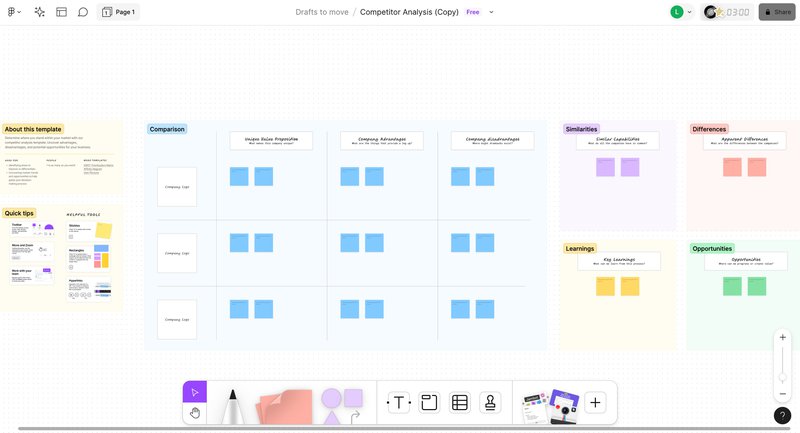Switch to Page 1 tab

119,12
